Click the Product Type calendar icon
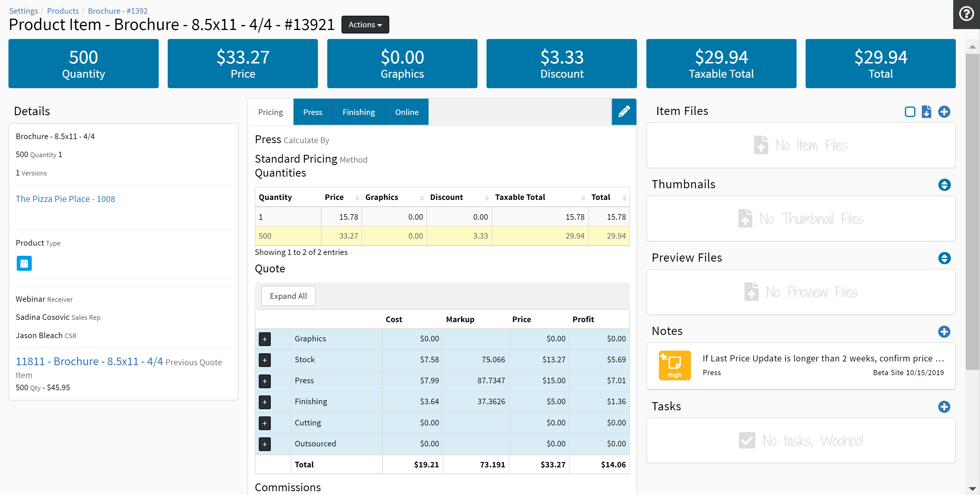 pyautogui.click(x=24, y=263)
